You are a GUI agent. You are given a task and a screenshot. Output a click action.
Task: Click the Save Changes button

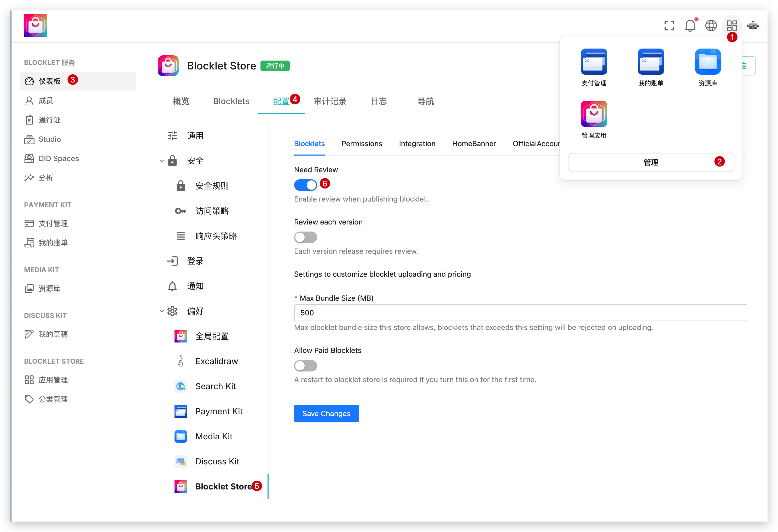[x=326, y=413]
